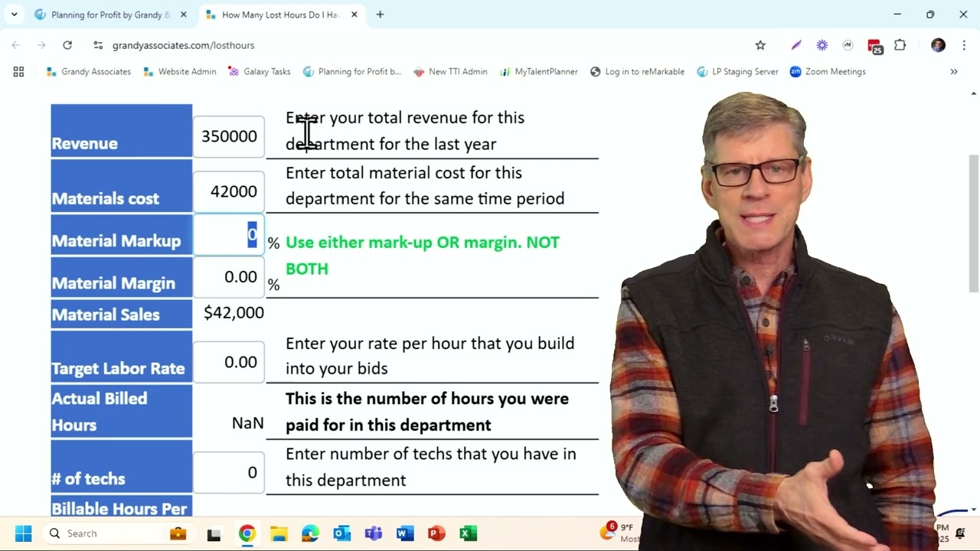Close the Planning for Profit tab
This screenshot has height=551, width=980.
point(183,15)
